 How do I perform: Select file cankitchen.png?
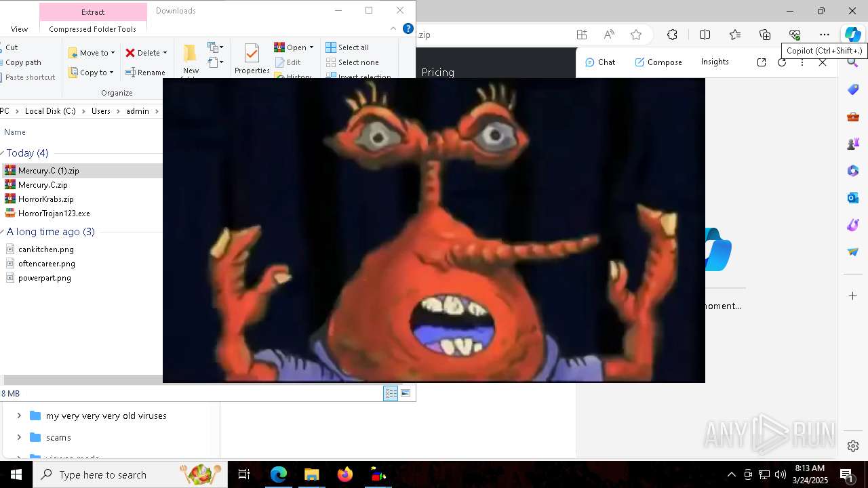pos(45,249)
